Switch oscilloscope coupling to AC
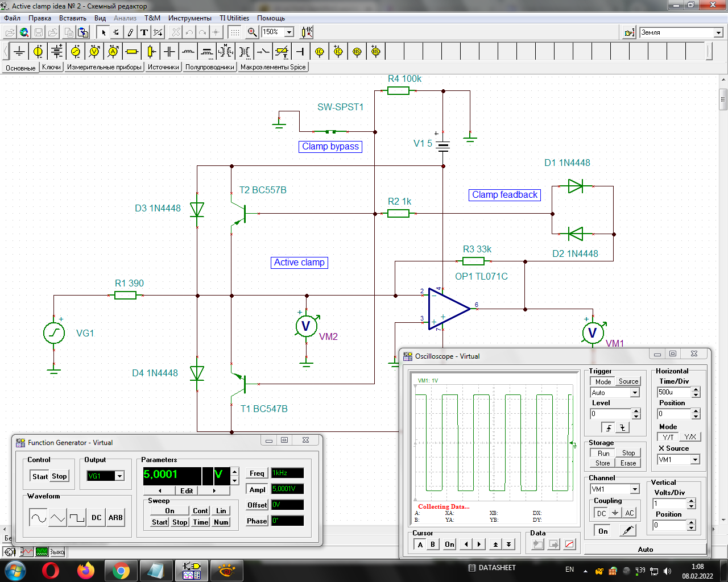Screen dimensions: 728x582 [629, 513]
